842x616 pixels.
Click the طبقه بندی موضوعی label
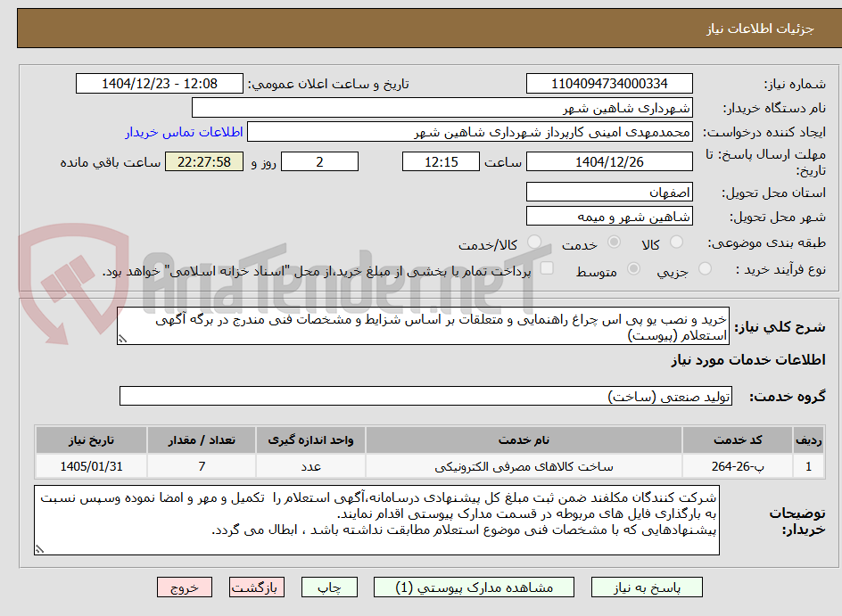(x=767, y=243)
